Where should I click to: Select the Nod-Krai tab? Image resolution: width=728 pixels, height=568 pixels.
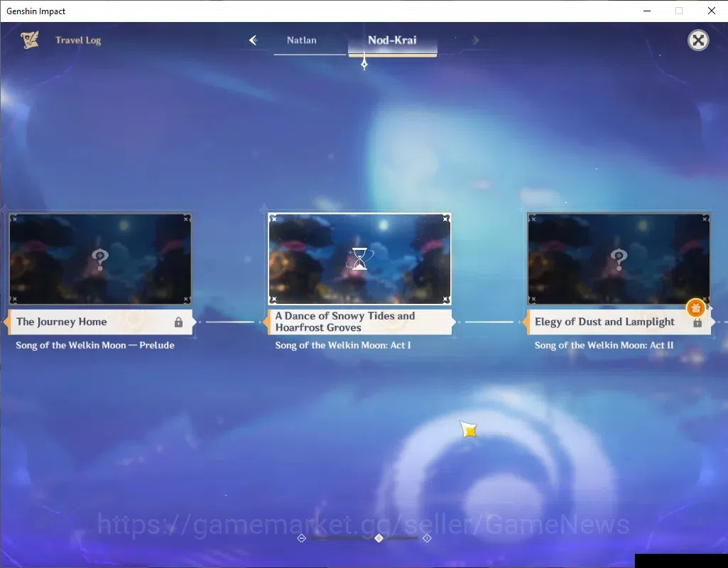coord(392,40)
